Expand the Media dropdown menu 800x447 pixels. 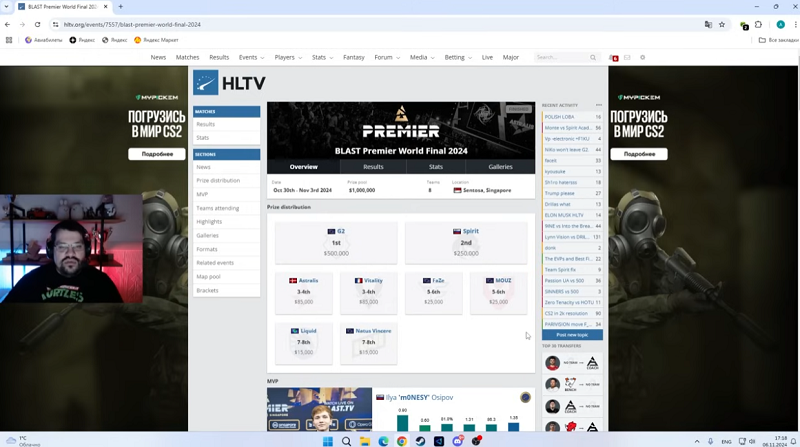pyautogui.click(x=422, y=58)
